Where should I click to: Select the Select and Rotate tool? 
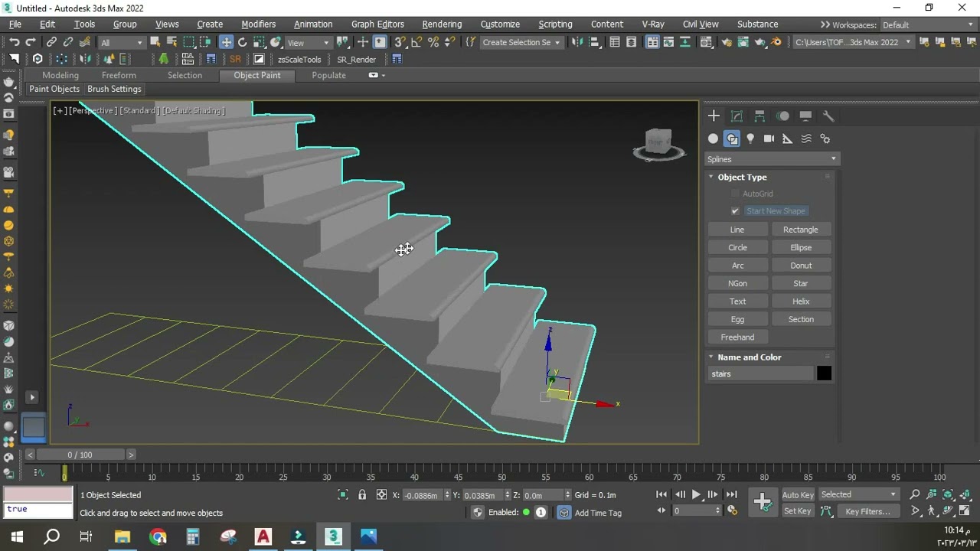pyautogui.click(x=243, y=42)
